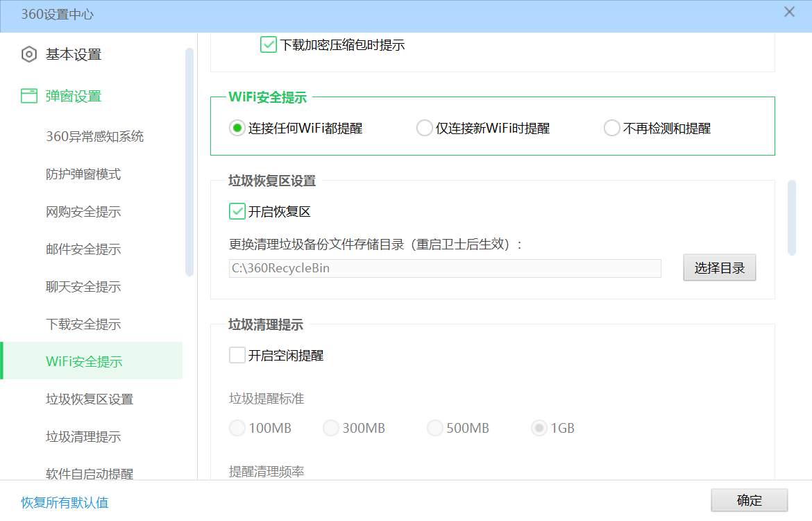The height and width of the screenshot is (521, 812).
Task: Go to 网购安全提示 settings
Action: [x=83, y=211]
